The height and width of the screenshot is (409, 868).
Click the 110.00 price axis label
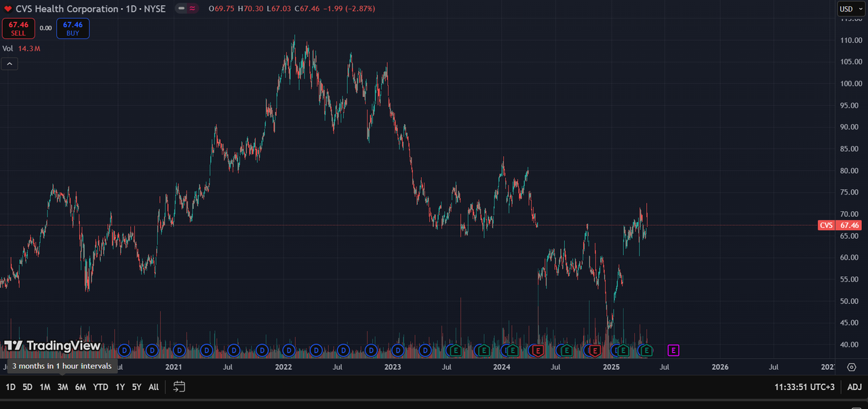coord(850,40)
